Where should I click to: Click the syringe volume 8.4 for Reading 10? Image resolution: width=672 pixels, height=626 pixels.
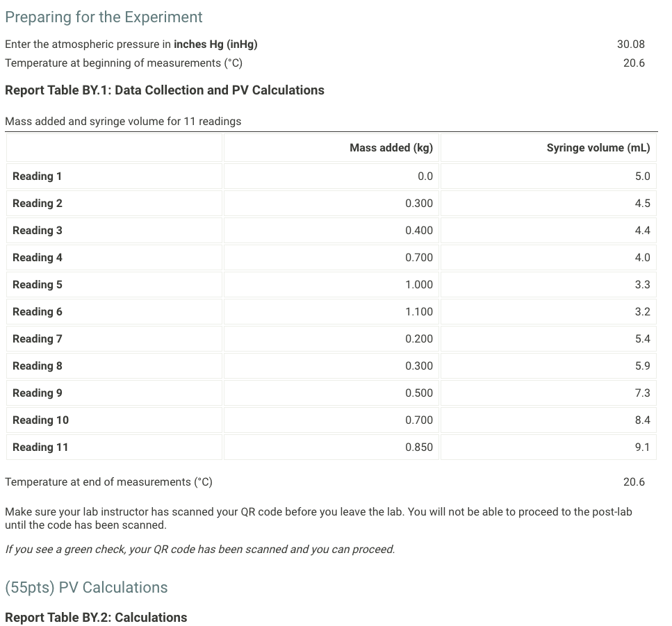[643, 420]
